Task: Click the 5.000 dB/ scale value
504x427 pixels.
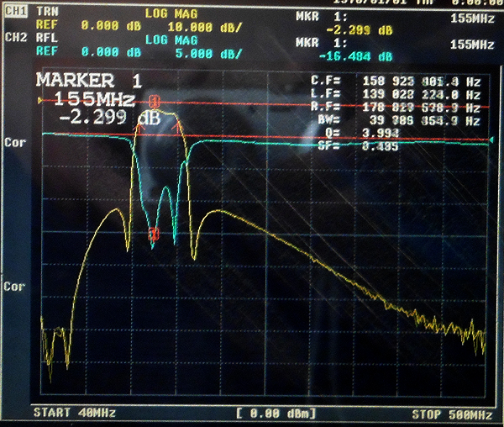Action: tap(208, 54)
